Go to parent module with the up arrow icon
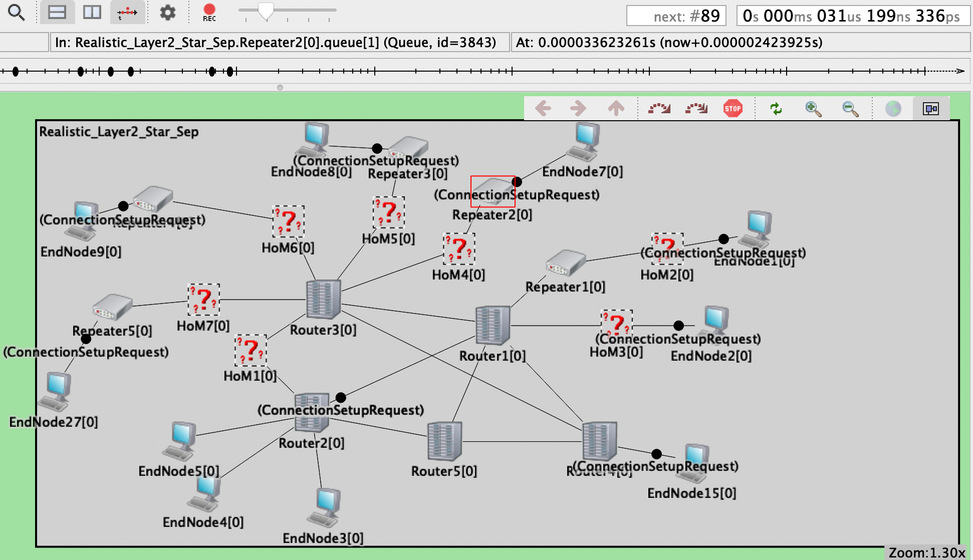This screenshot has height=560, width=973. click(615, 108)
